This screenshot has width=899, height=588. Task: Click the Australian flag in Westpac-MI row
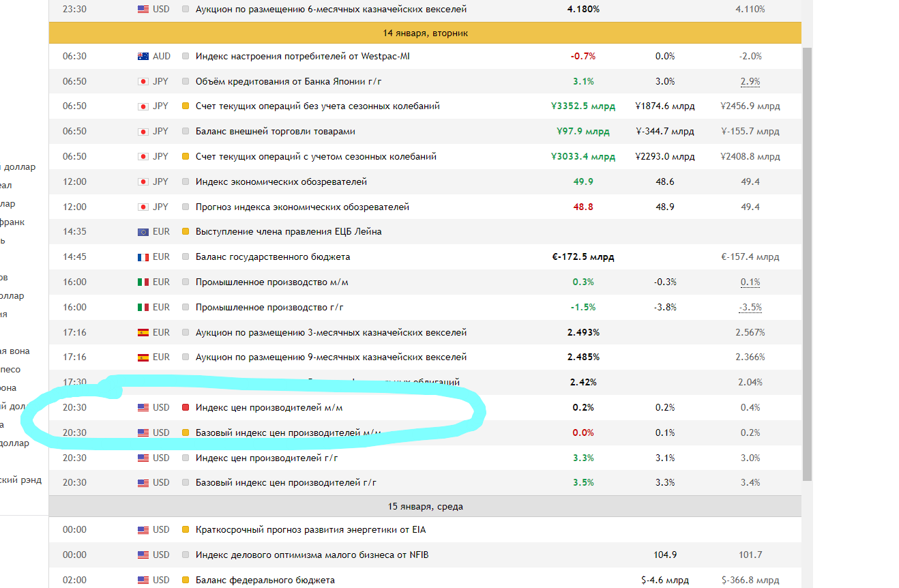143,57
